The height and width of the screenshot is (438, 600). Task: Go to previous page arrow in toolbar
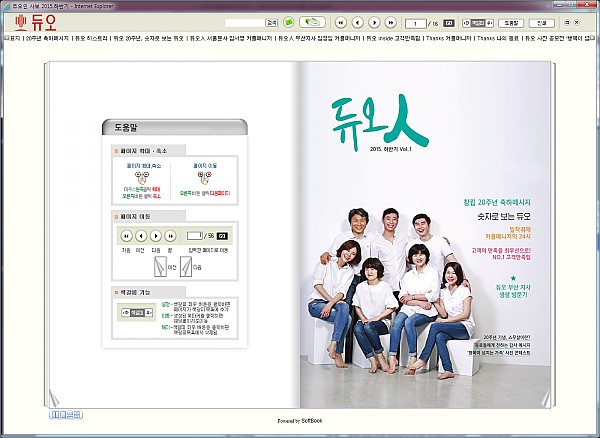(358, 21)
